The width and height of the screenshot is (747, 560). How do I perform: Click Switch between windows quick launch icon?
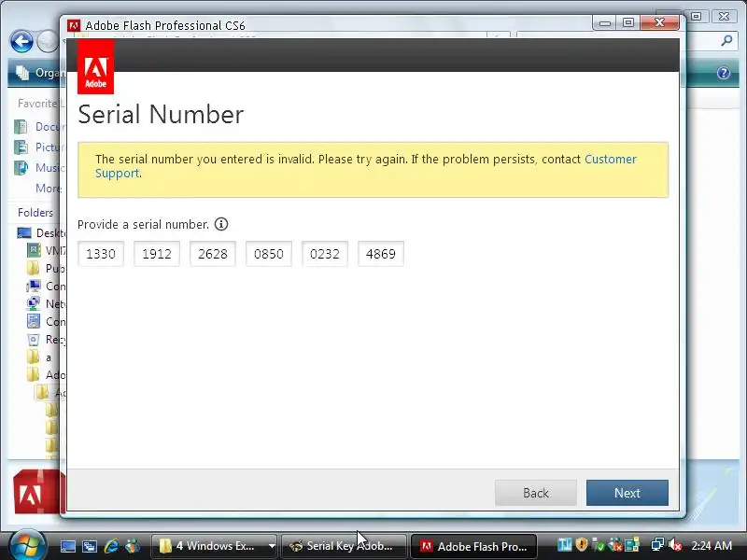pos(89,546)
